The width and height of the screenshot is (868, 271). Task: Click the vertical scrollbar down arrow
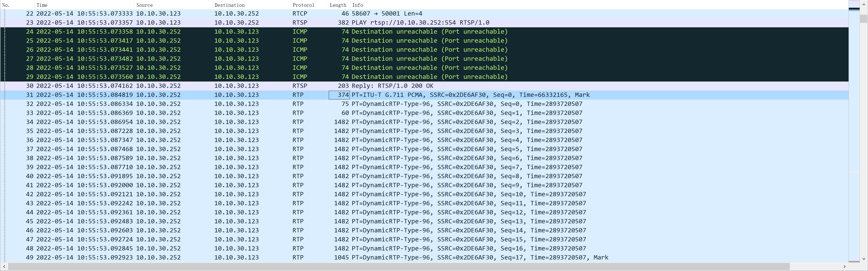tap(864, 259)
